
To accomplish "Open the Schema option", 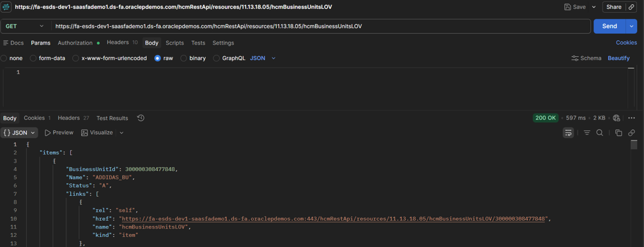I will click(586, 58).
